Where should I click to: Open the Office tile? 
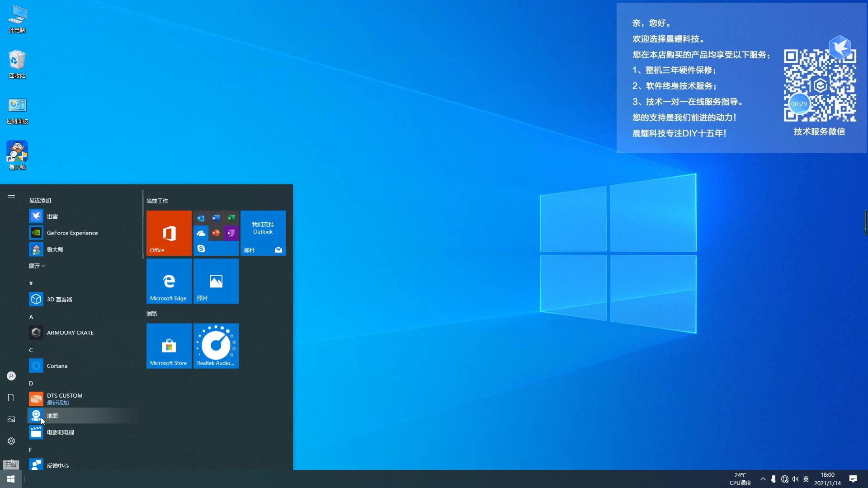[169, 233]
